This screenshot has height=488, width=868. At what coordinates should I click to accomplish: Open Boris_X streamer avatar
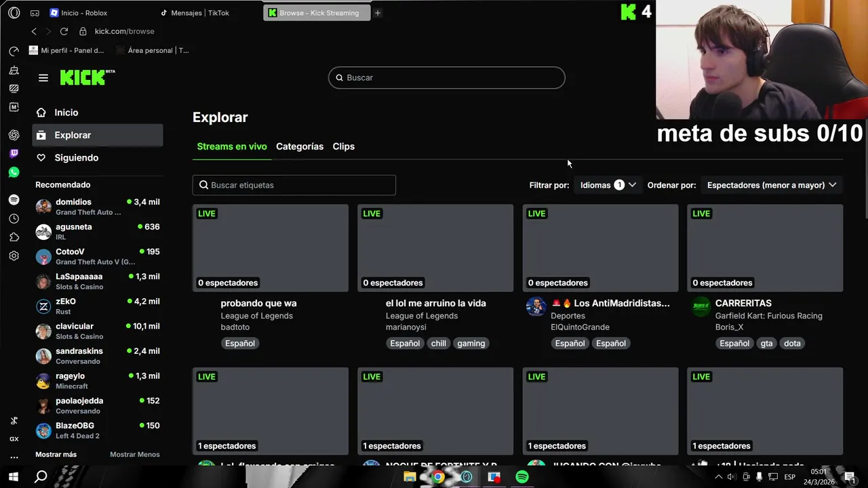pyautogui.click(x=701, y=306)
